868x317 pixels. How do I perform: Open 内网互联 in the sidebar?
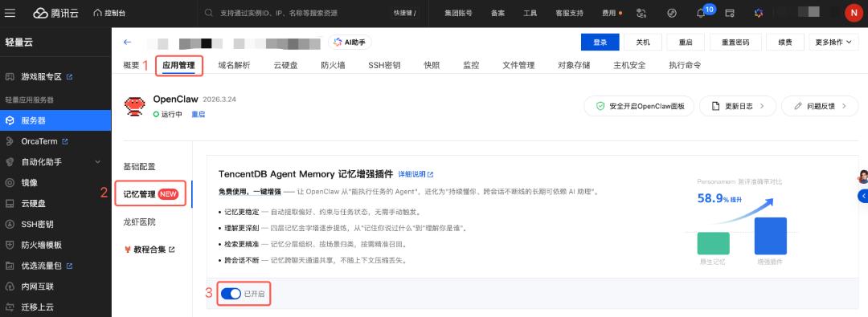tap(37, 287)
